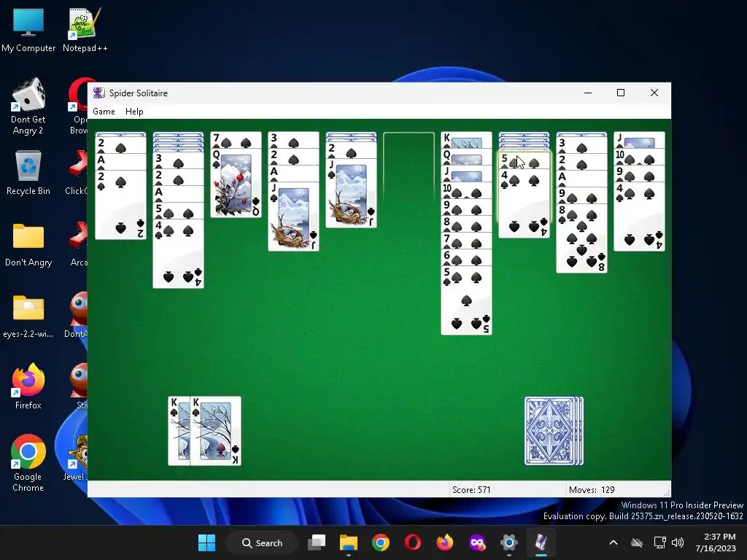The image size is (747, 560).
Task: Minimize the Spider Solitaire window
Action: click(x=588, y=93)
